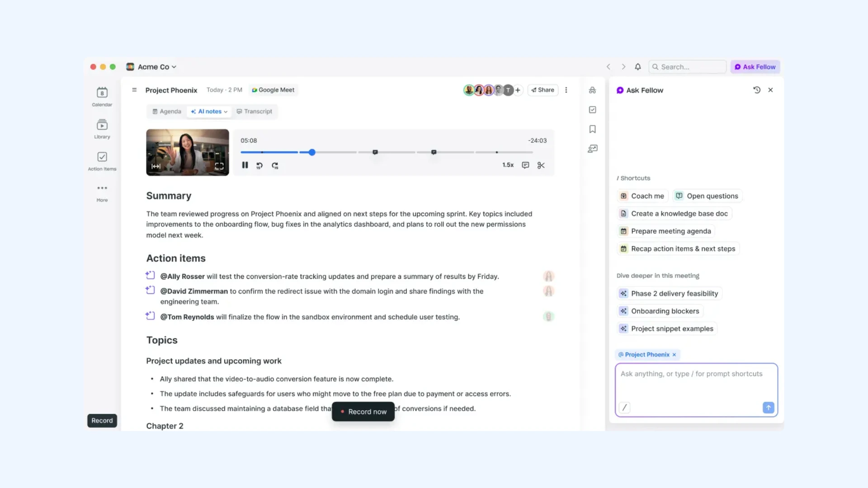This screenshot has width=868, height=488.
Task: Toggle the action-item checkbox sidebar panel
Action: (592, 109)
